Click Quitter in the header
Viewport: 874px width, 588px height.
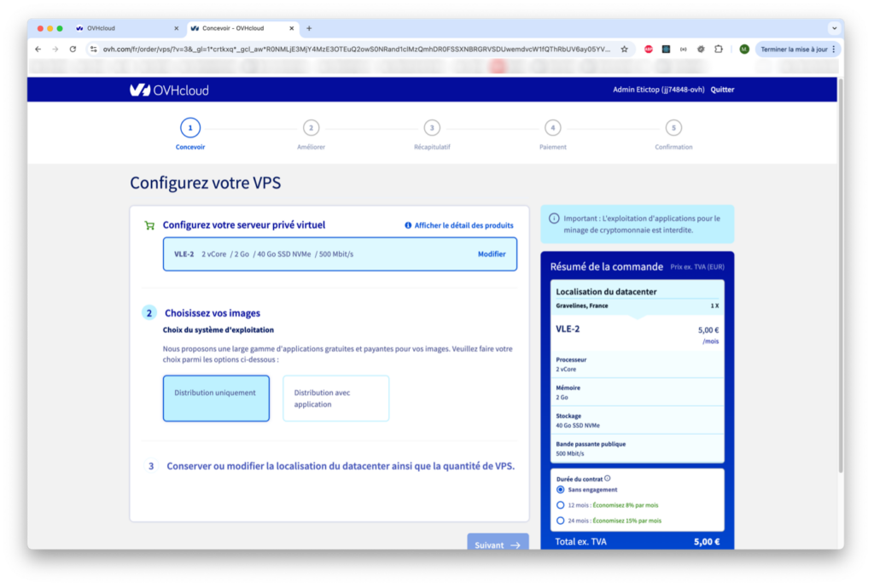click(x=722, y=90)
